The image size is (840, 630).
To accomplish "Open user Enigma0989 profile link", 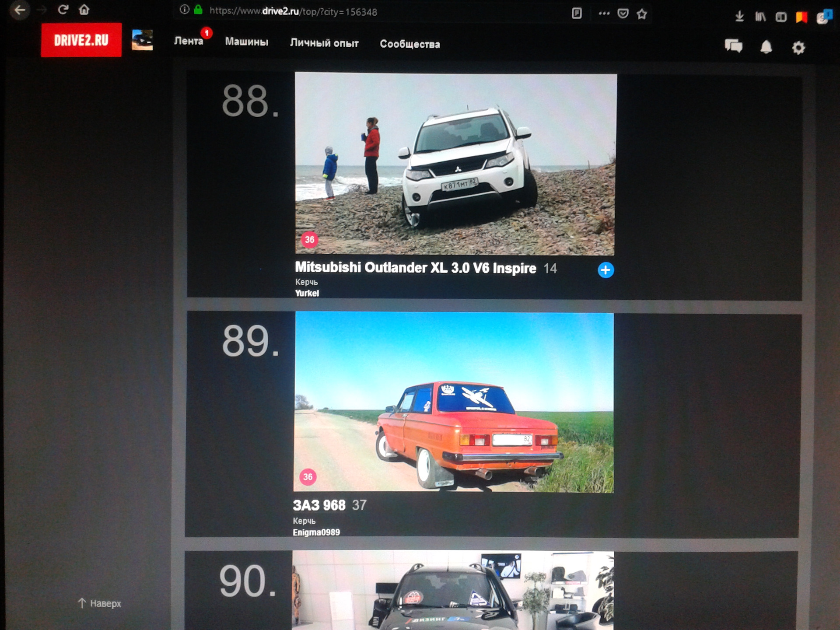I will point(316,532).
